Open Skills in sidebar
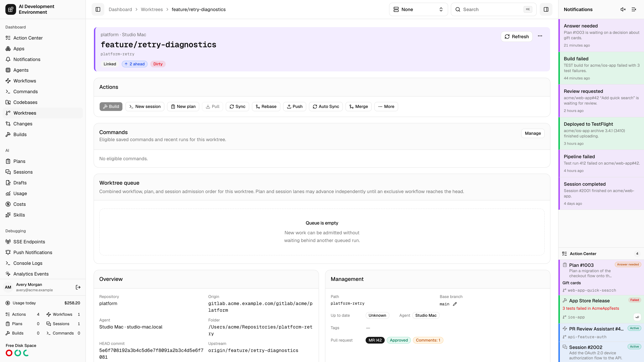 pyautogui.click(x=43, y=215)
